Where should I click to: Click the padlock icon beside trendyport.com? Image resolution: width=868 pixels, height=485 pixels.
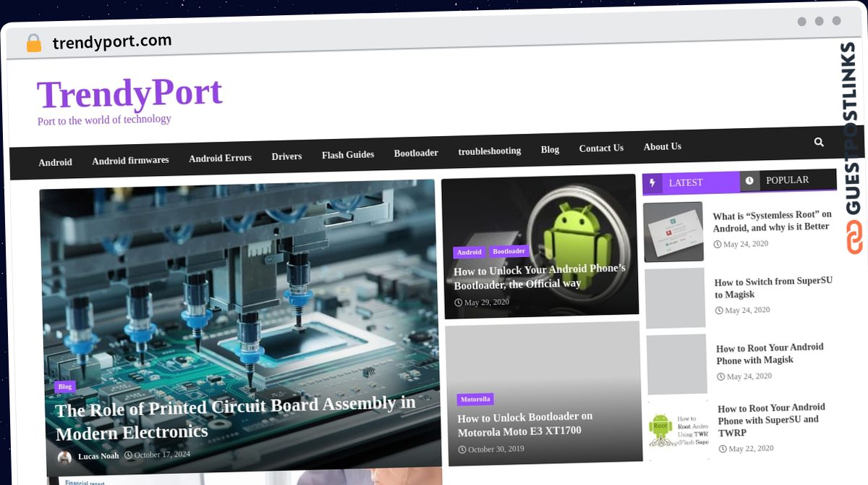[33, 43]
